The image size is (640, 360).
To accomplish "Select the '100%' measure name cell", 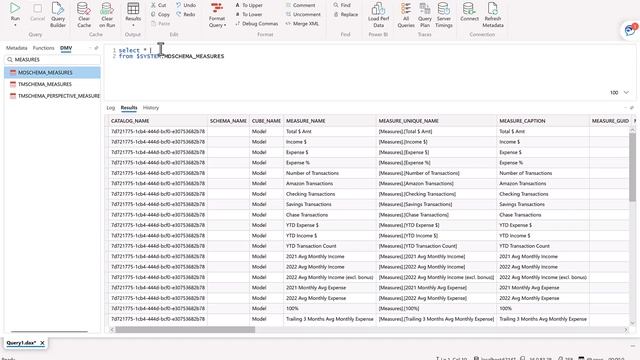I will (329, 308).
